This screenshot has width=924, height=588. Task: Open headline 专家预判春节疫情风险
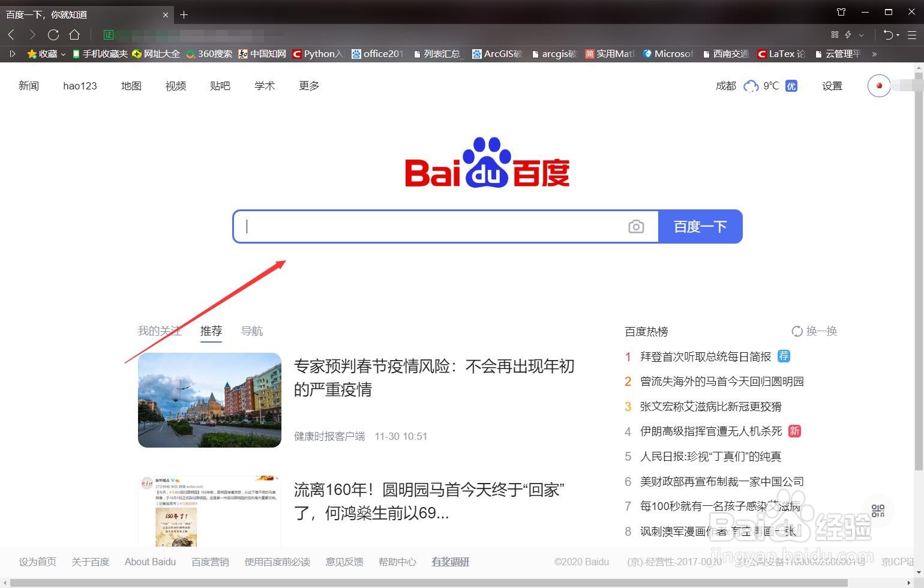tap(434, 378)
